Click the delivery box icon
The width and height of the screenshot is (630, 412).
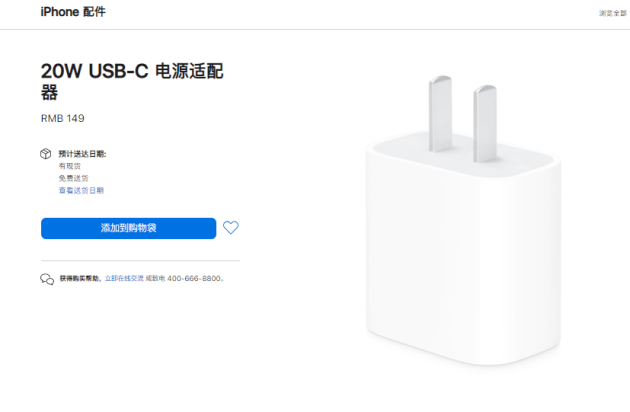(46, 154)
